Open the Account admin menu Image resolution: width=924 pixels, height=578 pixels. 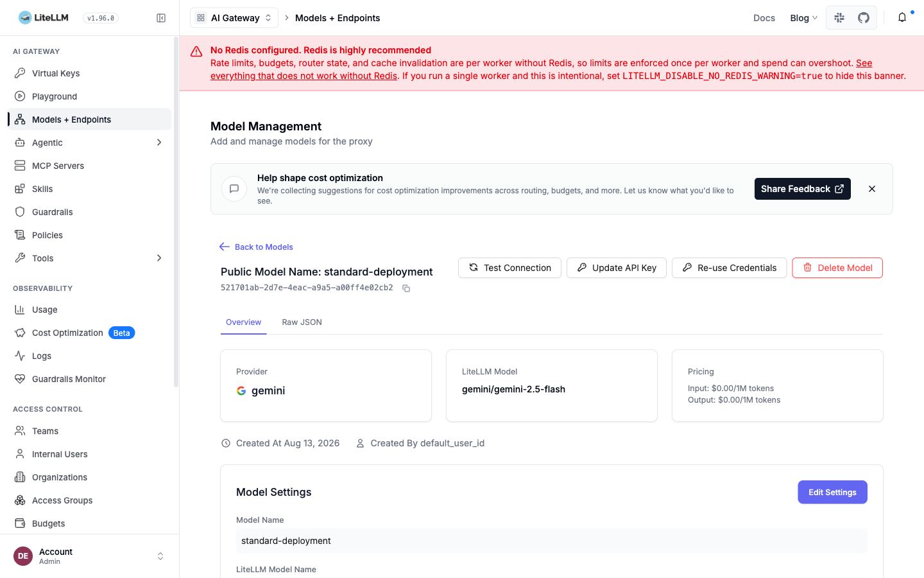(x=89, y=556)
